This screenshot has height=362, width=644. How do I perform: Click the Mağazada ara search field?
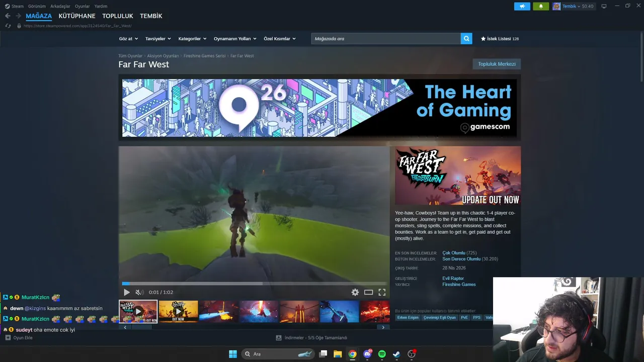click(386, 39)
